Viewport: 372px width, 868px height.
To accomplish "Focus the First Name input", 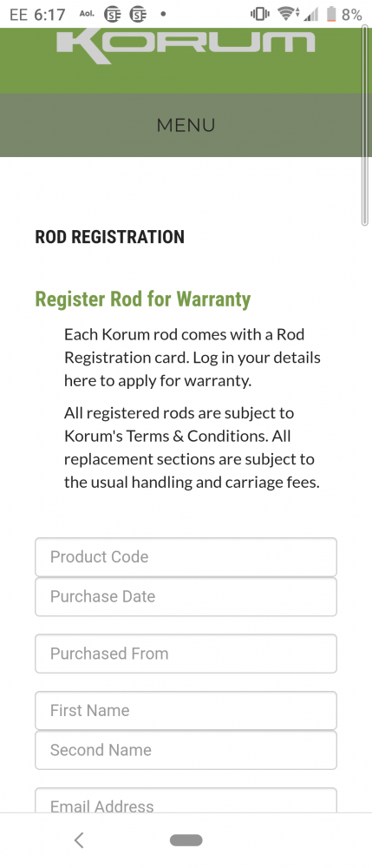I will (186, 711).
